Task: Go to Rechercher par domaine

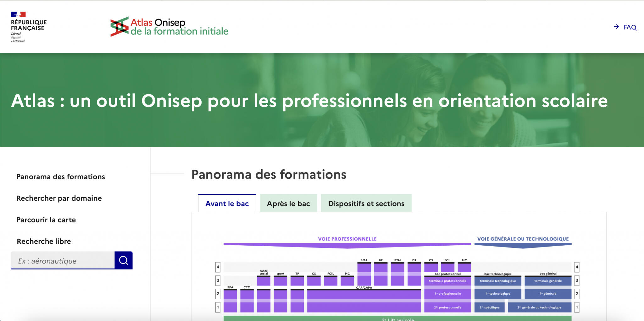Action: point(59,198)
